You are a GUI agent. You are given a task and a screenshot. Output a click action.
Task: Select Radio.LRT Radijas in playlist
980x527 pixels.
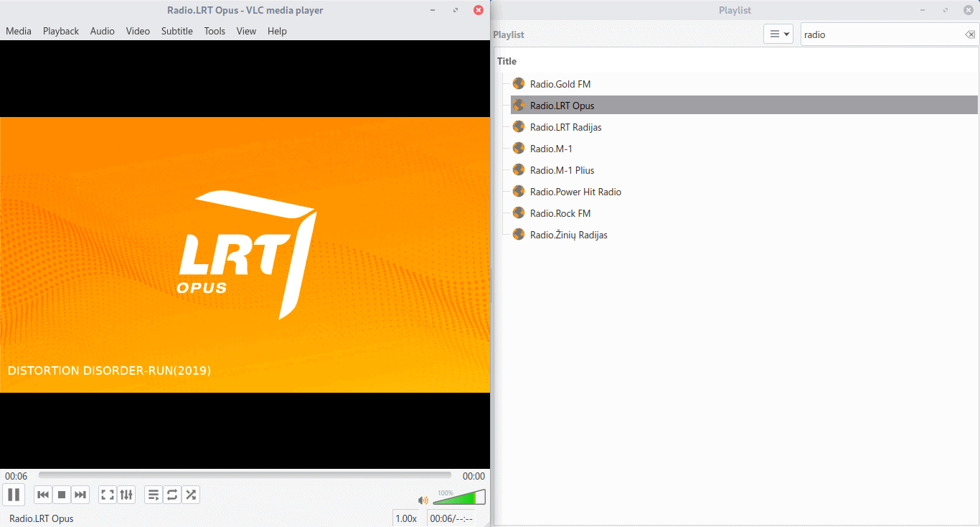744,127
